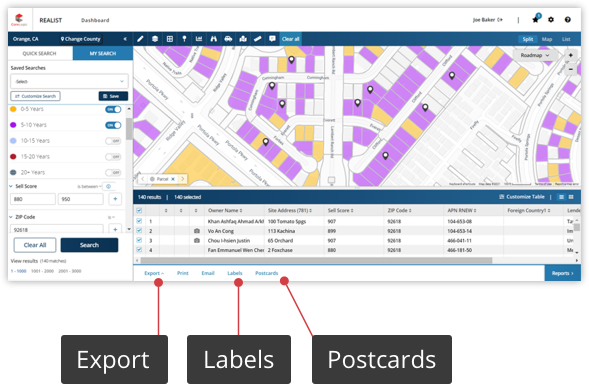This screenshot has height=384, width=589.
Task: Open settings gear in header
Action: point(551,20)
